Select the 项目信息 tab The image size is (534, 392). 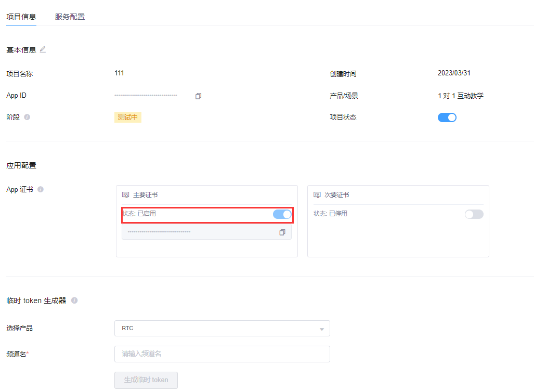click(x=21, y=17)
